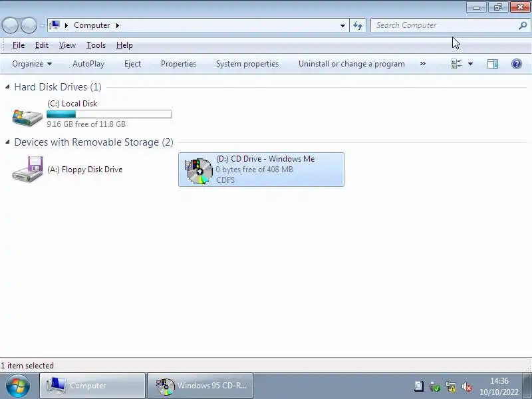The height and width of the screenshot is (399, 532).
Task: Click the (A:) Floppy Disk Drive label
Action: click(85, 170)
